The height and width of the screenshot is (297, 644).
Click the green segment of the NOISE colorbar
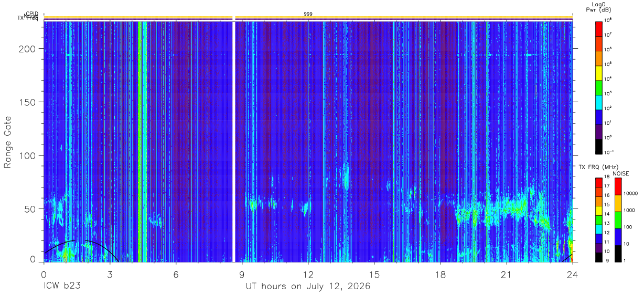click(x=618, y=220)
